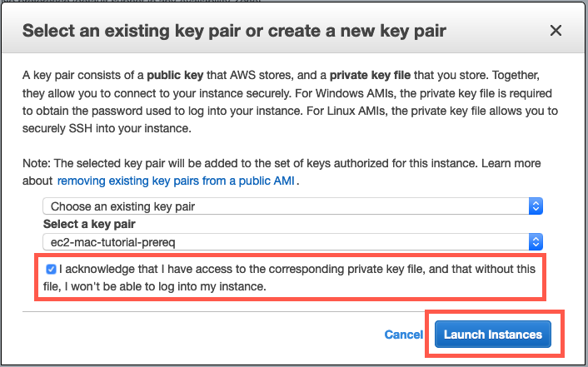Click the Cancel link
The height and width of the screenshot is (367, 588).
point(403,335)
